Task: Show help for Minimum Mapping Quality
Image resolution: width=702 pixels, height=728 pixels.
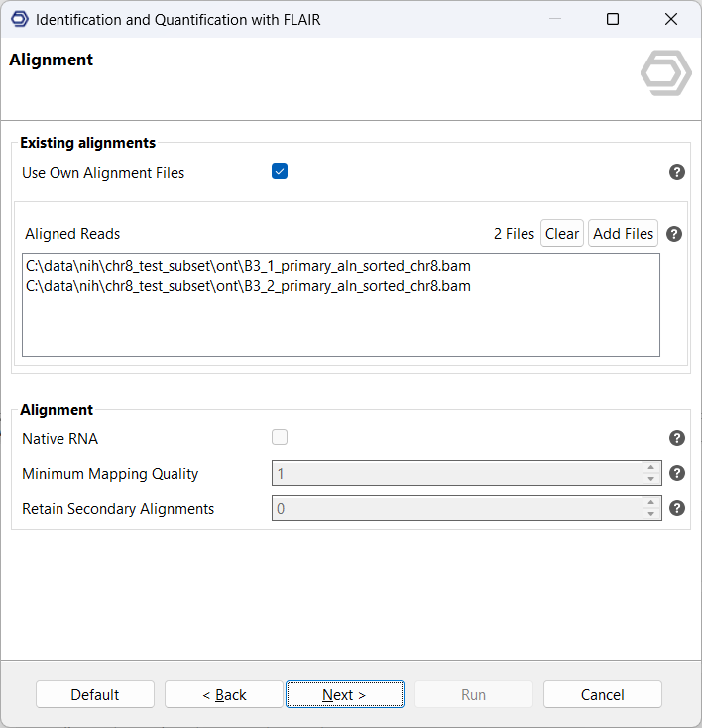Action: coord(677,473)
